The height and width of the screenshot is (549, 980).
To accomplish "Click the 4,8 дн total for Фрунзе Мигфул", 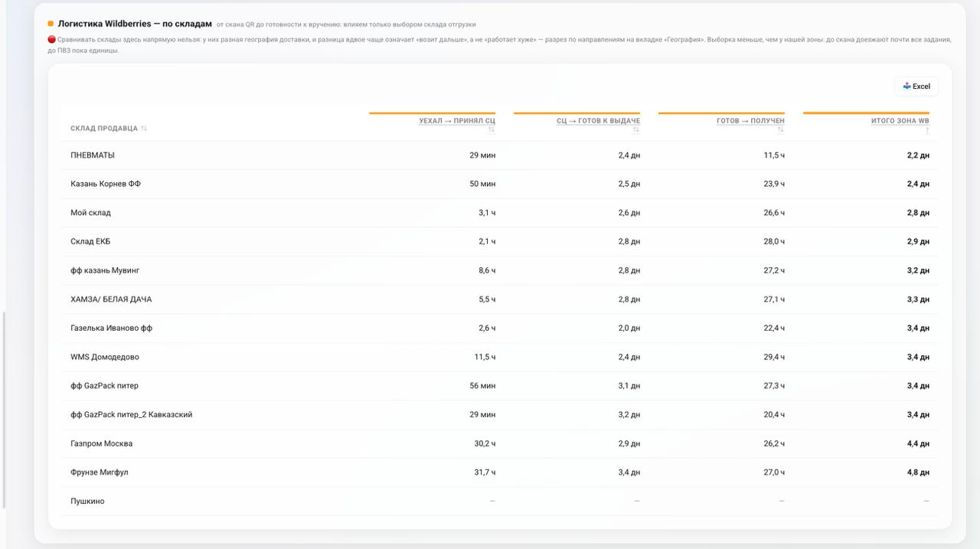I will pos(918,472).
